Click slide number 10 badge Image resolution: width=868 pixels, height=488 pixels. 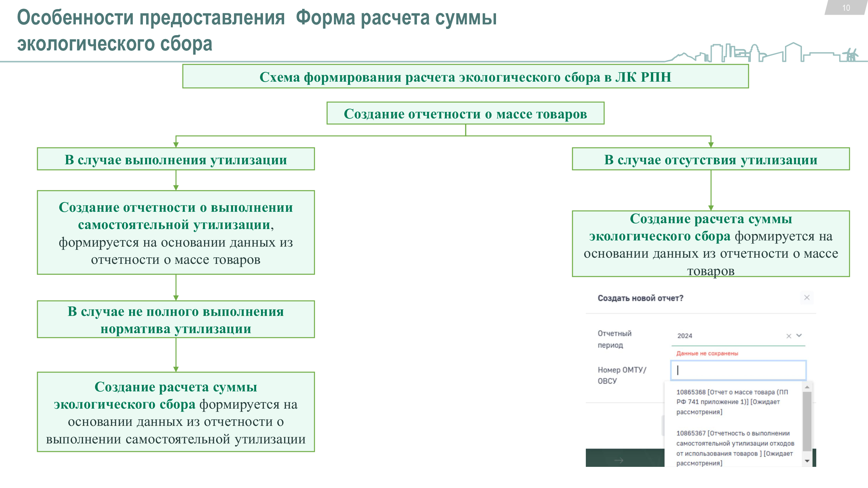tap(846, 8)
